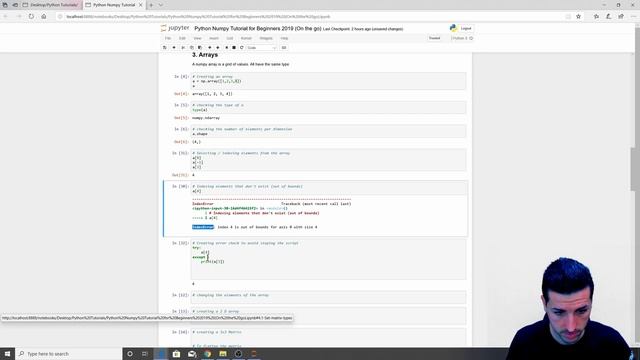This screenshot has width=640, height=360.
Task: Refresh the browser page
Action: tap(31, 17)
